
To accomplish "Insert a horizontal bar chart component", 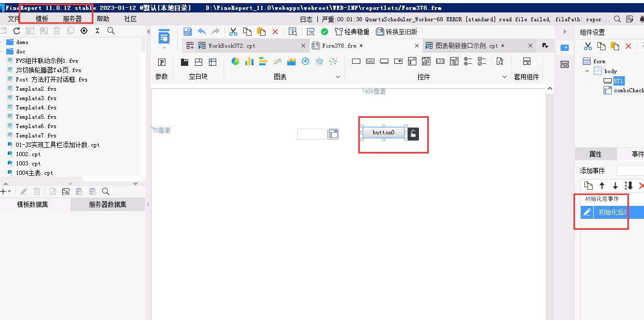I will [263, 62].
